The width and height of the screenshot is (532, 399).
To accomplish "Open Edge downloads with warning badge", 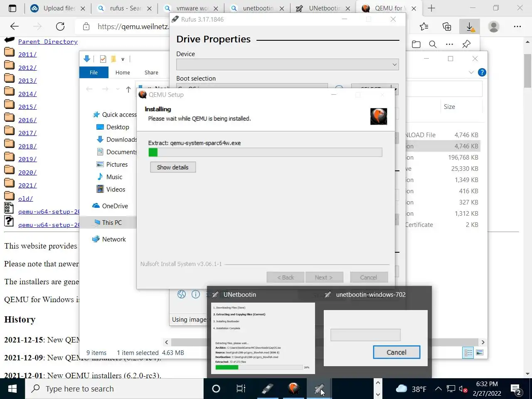I will click(470, 27).
